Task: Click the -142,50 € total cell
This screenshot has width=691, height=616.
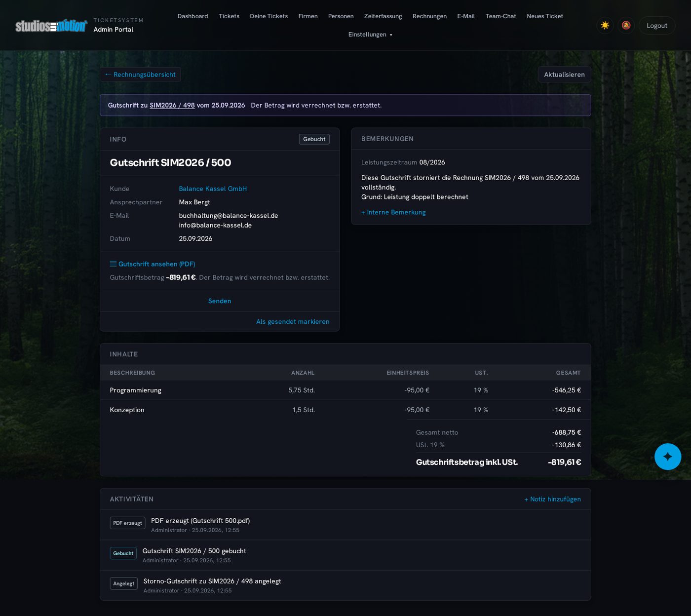Action: [x=567, y=410]
